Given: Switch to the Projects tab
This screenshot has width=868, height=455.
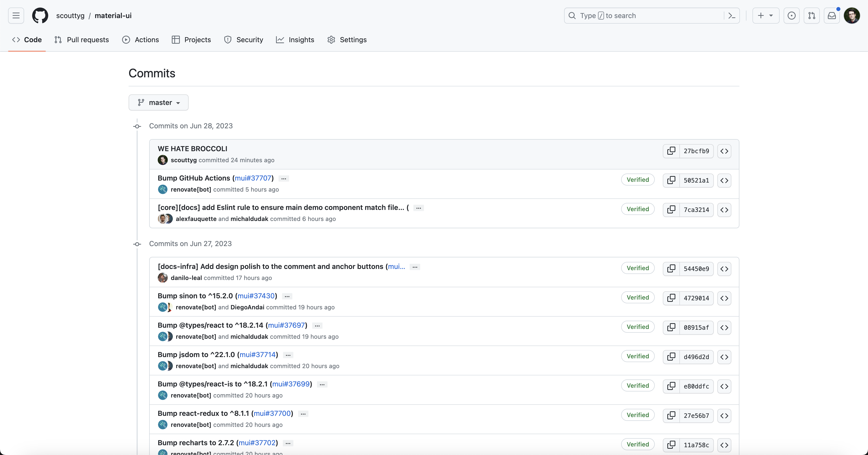Looking at the screenshot, I should (191, 40).
